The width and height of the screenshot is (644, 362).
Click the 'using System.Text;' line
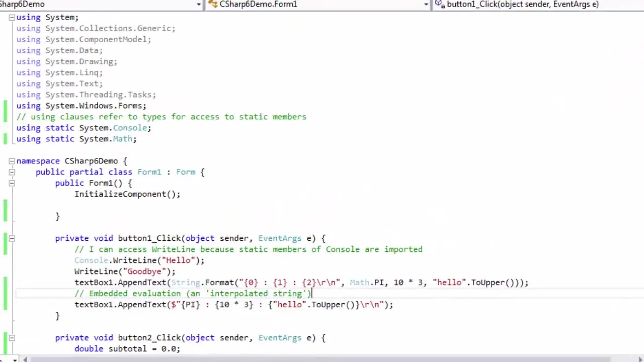(59, 84)
